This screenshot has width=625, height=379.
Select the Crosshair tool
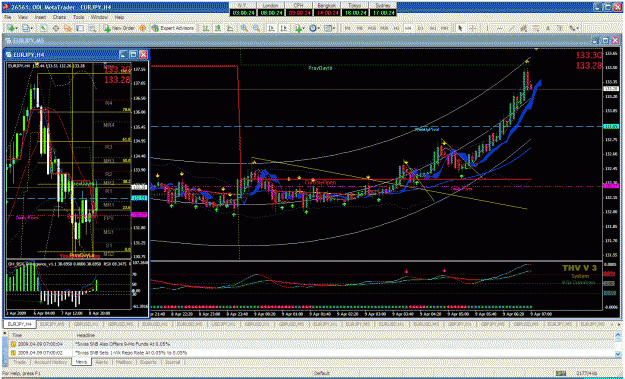(x=472, y=28)
